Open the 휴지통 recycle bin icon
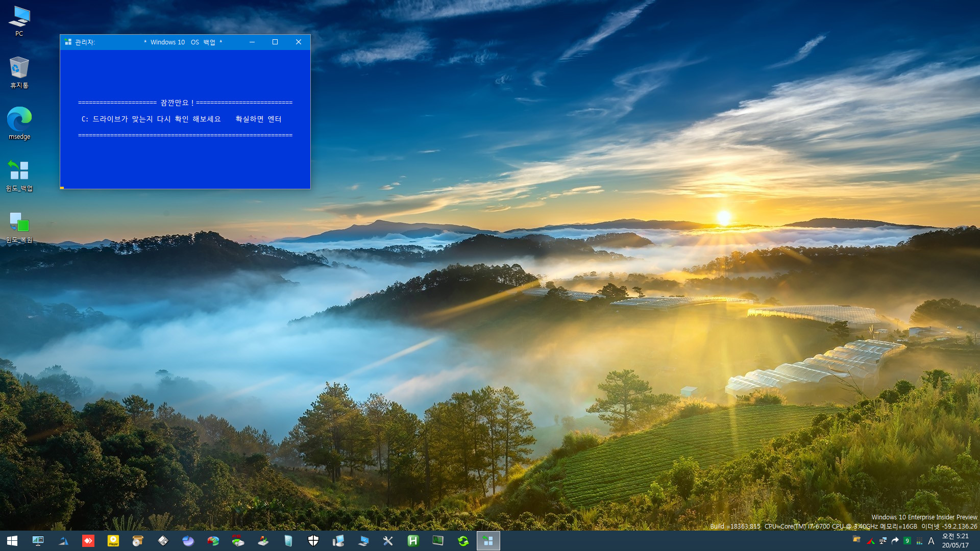The image size is (980, 551). (19, 72)
